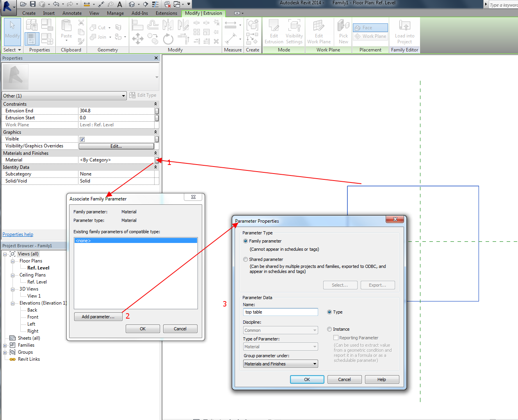Image resolution: width=518 pixels, height=420 pixels.
Task: Expand the Groups tree node
Action: click(x=5, y=353)
